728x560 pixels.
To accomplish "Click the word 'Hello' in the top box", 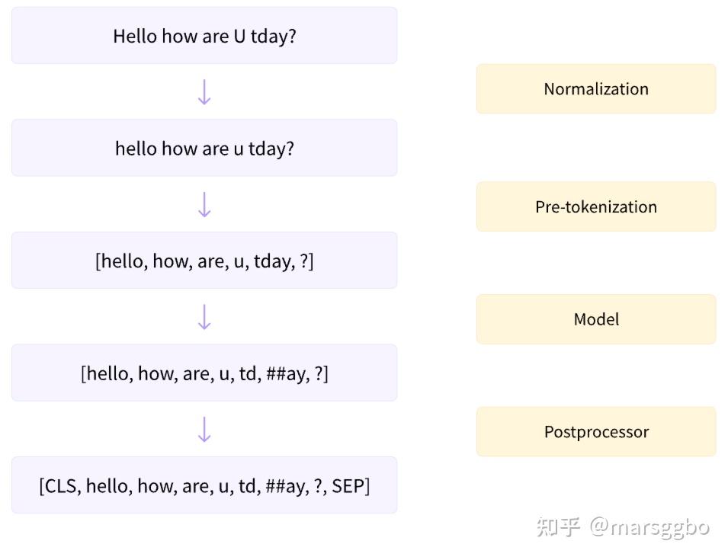I will pos(135,36).
